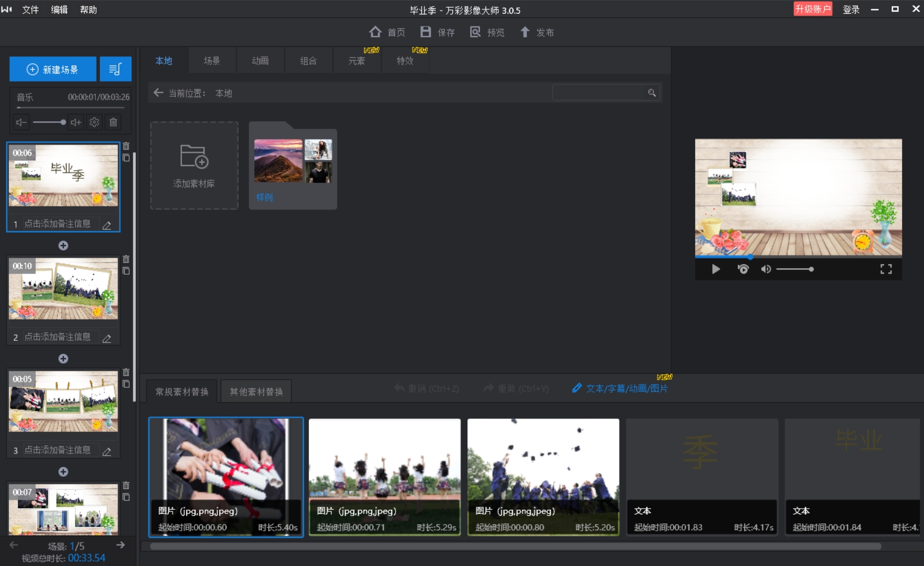Add scene after scene 3 plus icon
924x566 pixels.
[63, 472]
